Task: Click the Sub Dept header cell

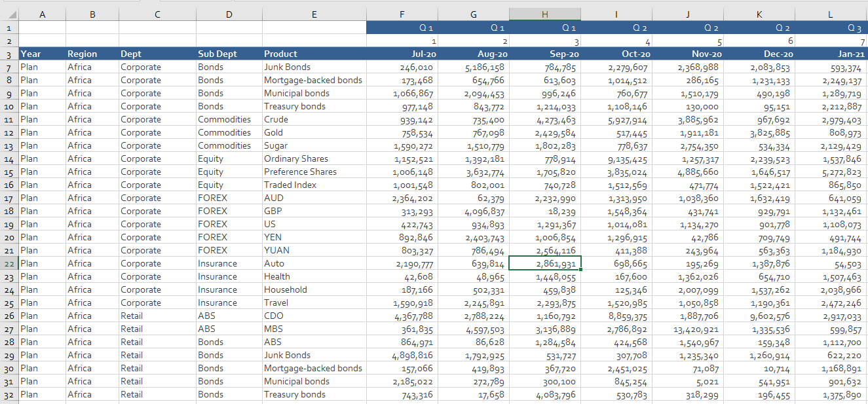Action: tap(229, 54)
